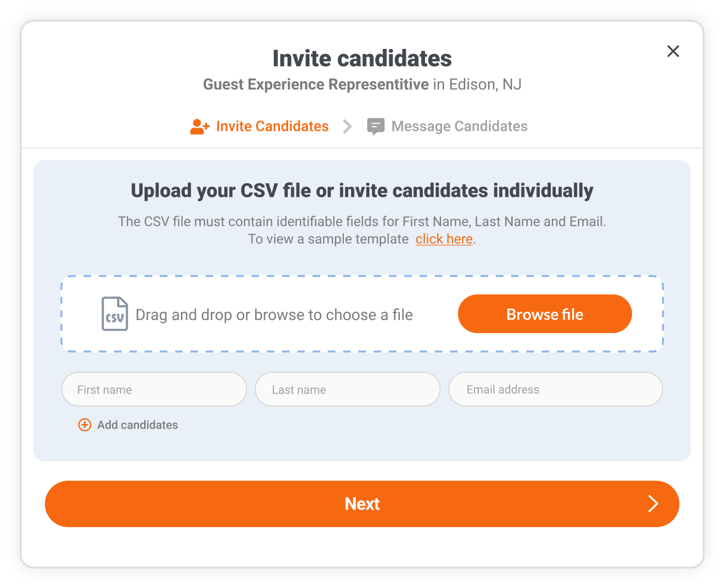
Task: Click the Guest Experience Representitive job title
Action: [316, 85]
